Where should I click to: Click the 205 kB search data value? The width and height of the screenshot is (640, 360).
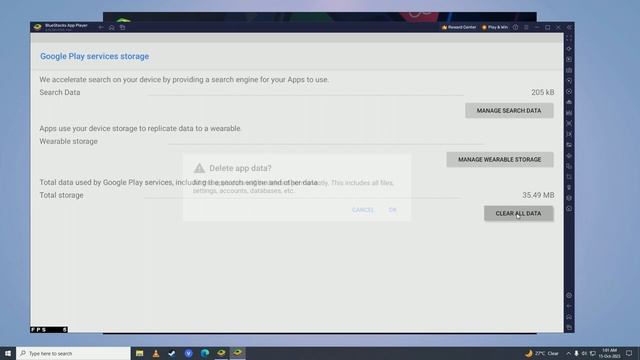[x=542, y=92]
